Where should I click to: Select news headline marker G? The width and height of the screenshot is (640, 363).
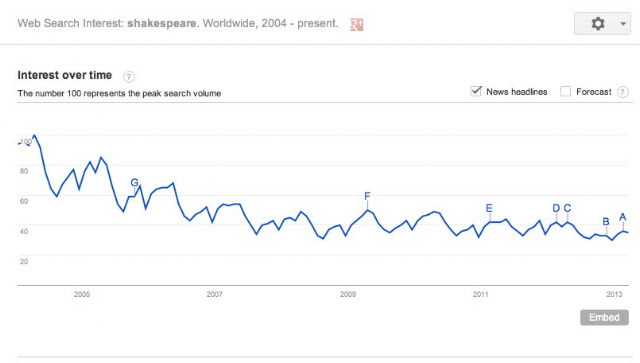(134, 182)
